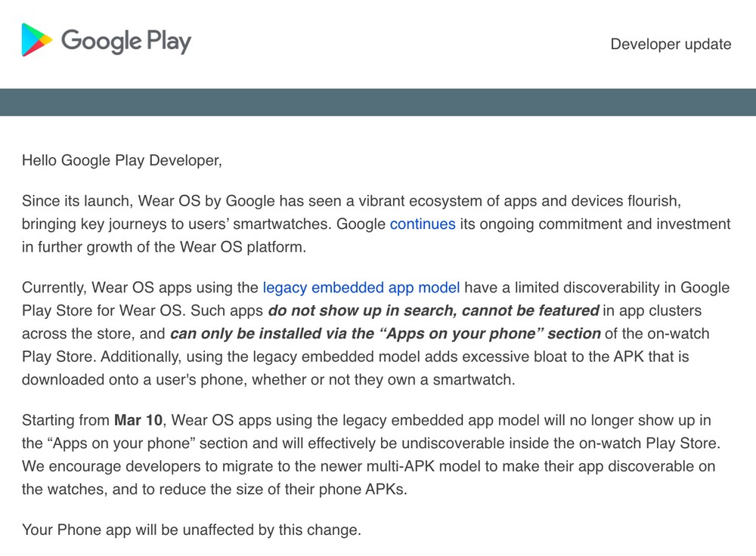The height and width of the screenshot is (556, 756).
Task: Click the Google Play triangle logo icon
Action: click(36, 40)
